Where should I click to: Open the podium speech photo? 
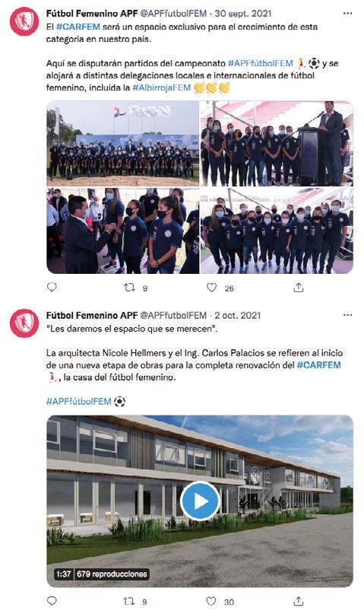coord(277,143)
